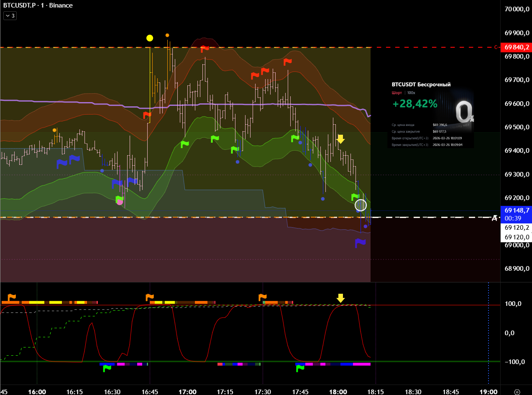
Task: Click the BTCUSDT.P symbol title
Action: (18, 5)
